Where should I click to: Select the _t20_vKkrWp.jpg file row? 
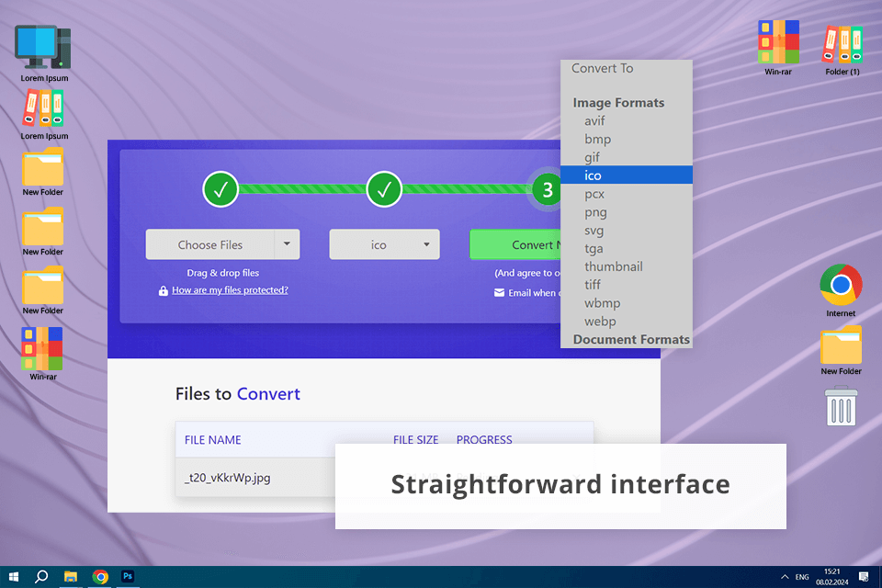point(255,477)
